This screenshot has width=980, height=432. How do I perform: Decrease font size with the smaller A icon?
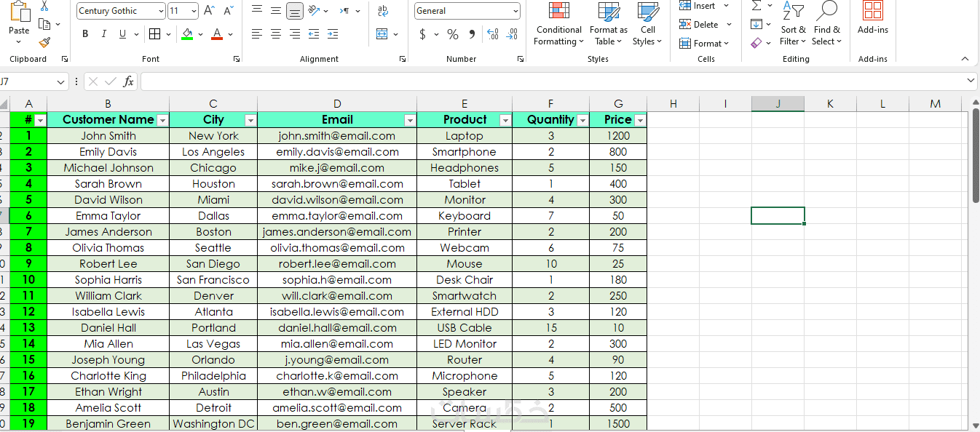point(229,11)
